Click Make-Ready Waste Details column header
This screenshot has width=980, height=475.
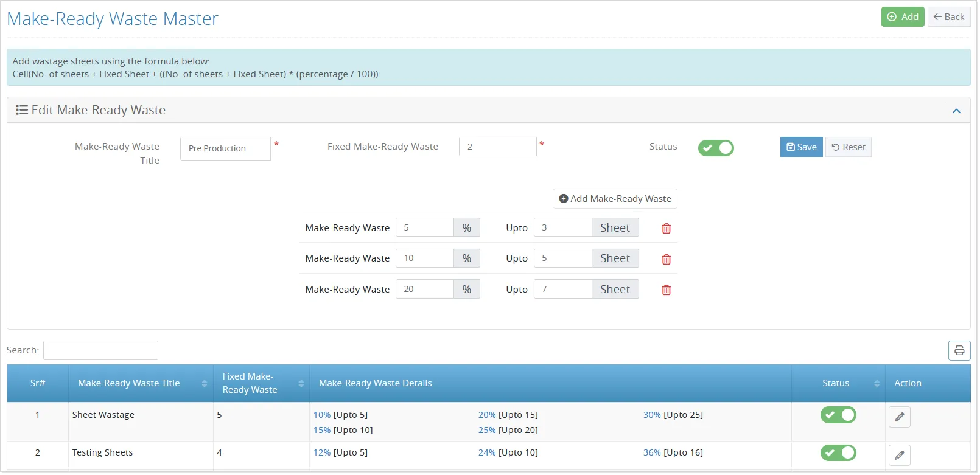(550, 383)
